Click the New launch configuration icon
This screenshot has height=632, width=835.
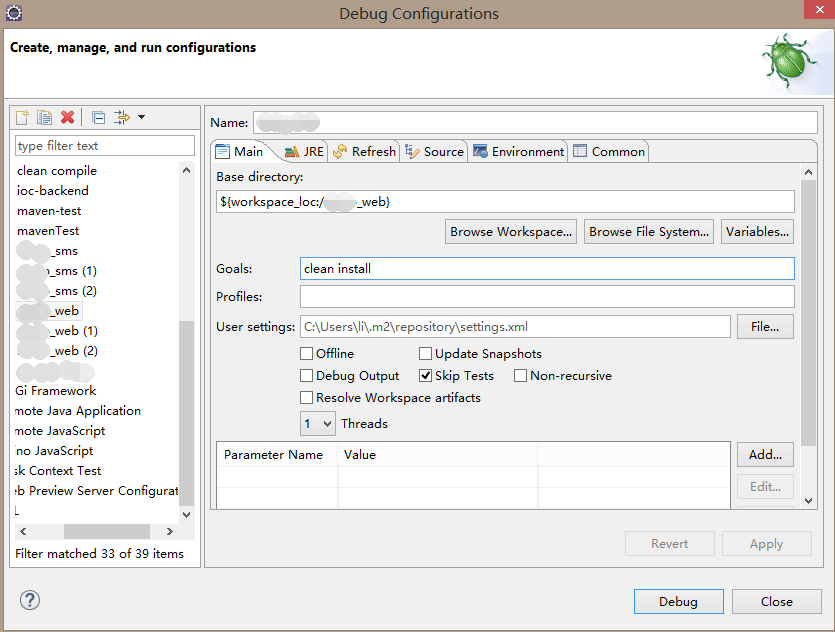22,117
